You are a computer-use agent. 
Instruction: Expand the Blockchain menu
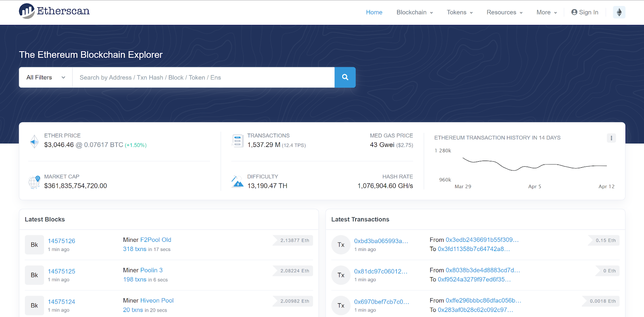coord(415,12)
